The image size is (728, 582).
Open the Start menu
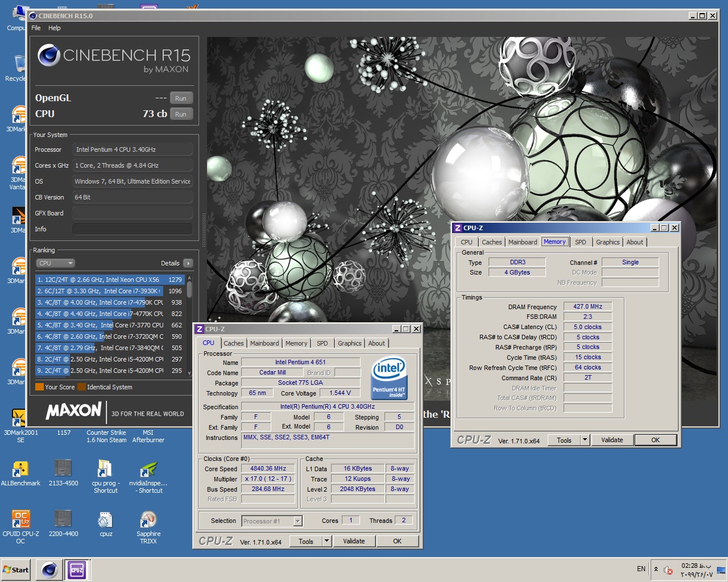pos(16,569)
